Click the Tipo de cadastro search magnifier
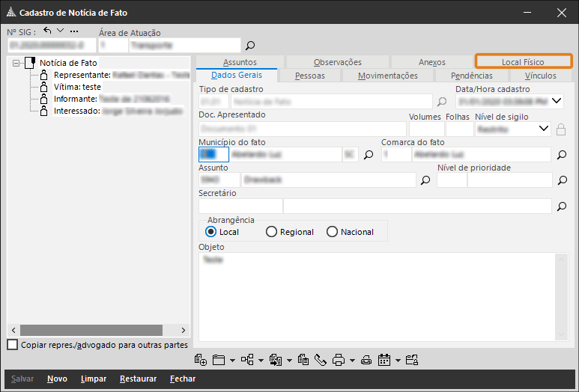 pyautogui.click(x=442, y=102)
